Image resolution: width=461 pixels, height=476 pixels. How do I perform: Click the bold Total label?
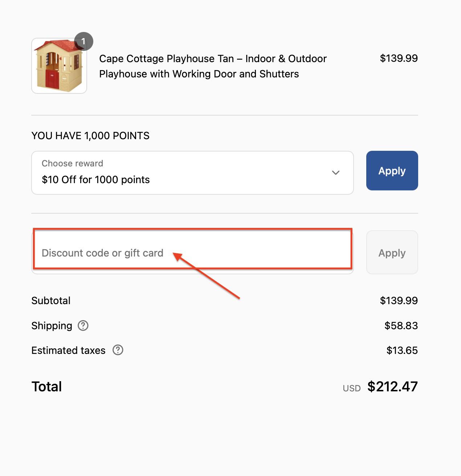(x=46, y=387)
